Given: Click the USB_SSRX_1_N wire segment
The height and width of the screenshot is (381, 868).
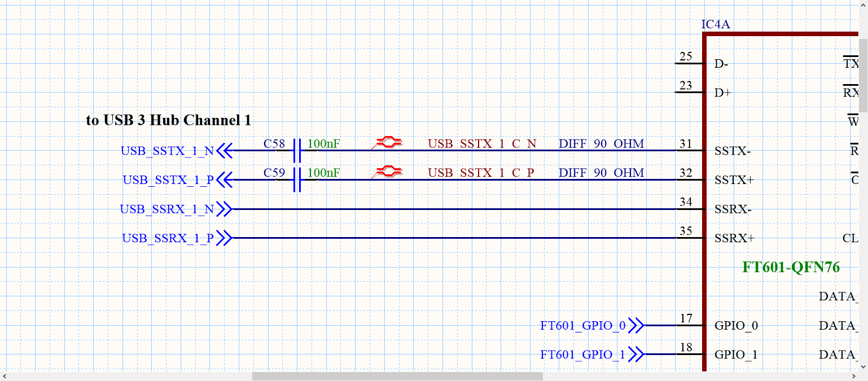Looking at the screenshot, I should coord(454,209).
